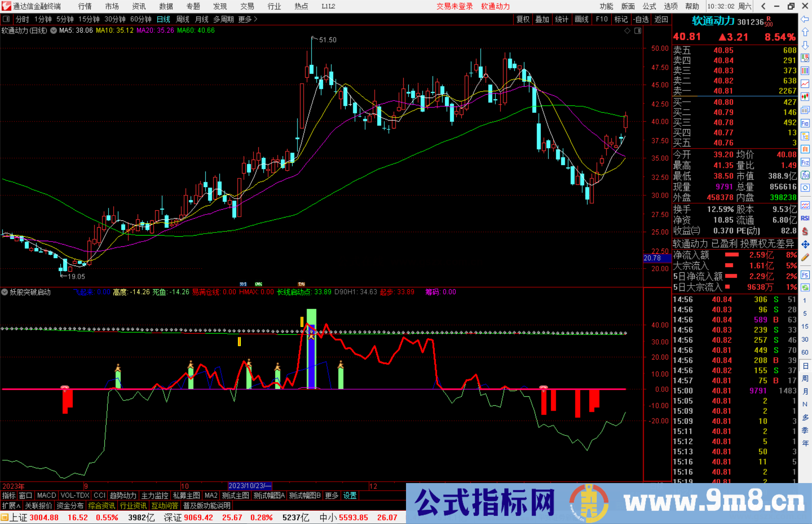Click the candlestick chart icon in right sidebar

click(x=805, y=96)
